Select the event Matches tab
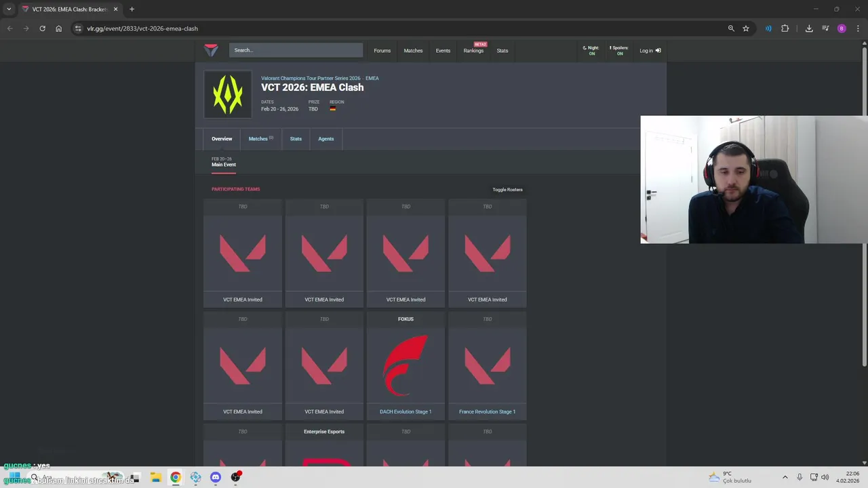Image resolution: width=868 pixels, height=488 pixels. pyautogui.click(x=260, y=139)
